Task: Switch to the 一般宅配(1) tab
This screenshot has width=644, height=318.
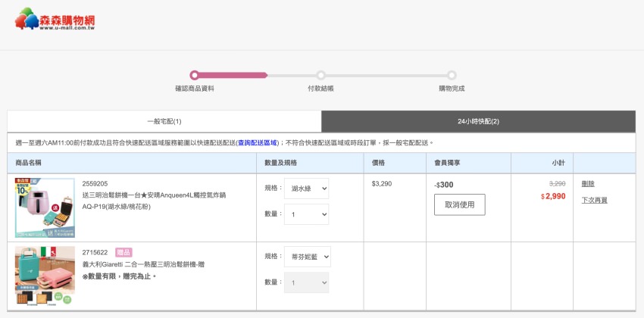Action: coord(164,121)
